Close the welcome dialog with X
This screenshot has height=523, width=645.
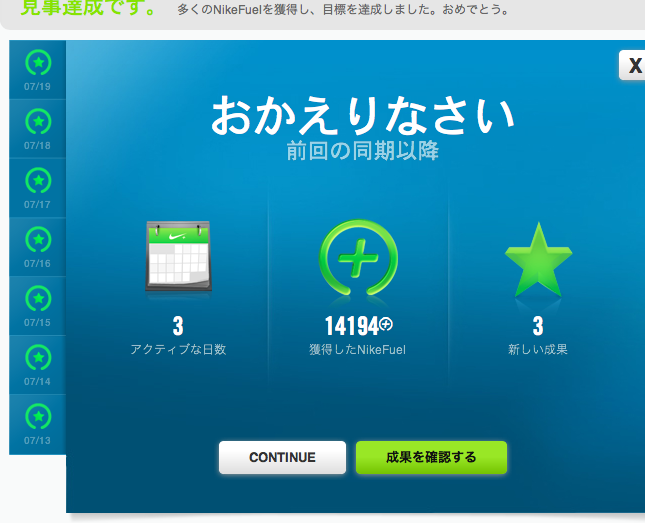(x=634, y=66)
